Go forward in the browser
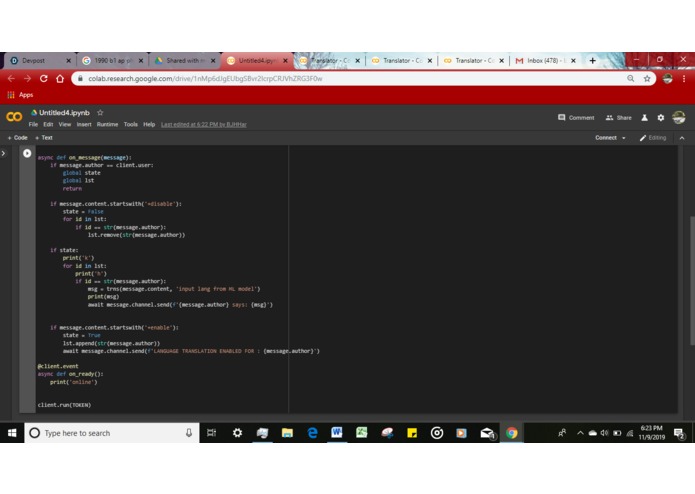Viewport: 695px width, 494px height. 27,78
